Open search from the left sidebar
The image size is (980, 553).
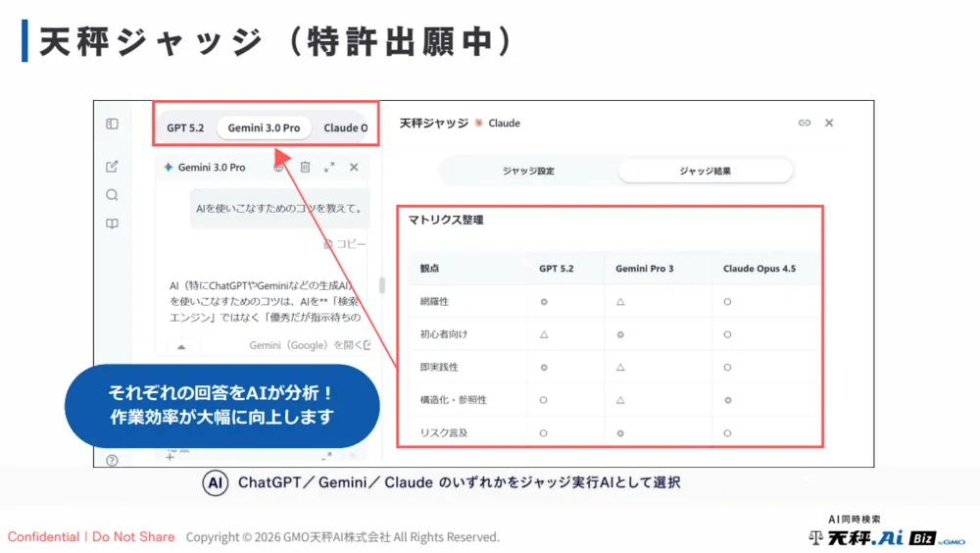point(112,195)
